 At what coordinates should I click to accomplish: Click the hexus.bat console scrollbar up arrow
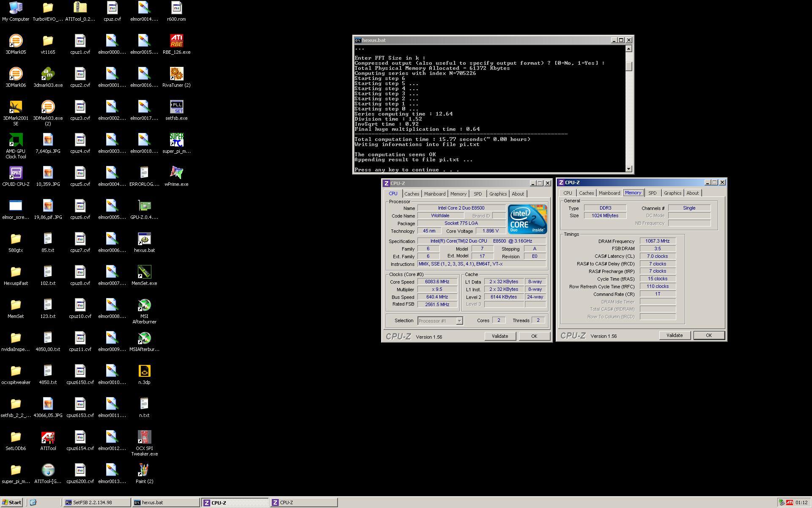(629, 49)
